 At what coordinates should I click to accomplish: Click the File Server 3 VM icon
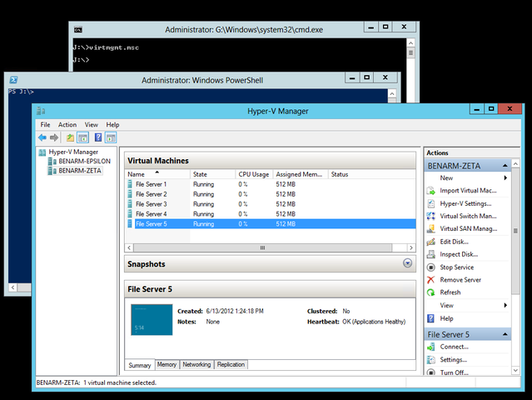[x=130, y=204]
